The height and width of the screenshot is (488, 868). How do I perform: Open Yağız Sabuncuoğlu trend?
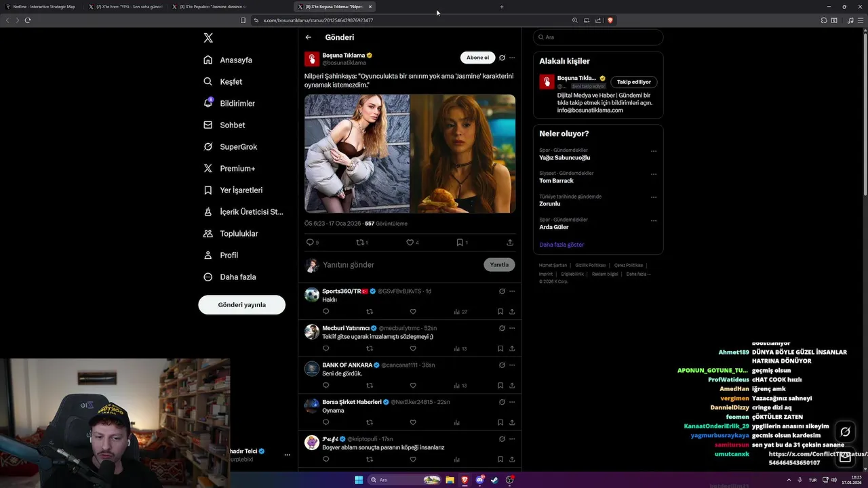click(x=565, y=157)
